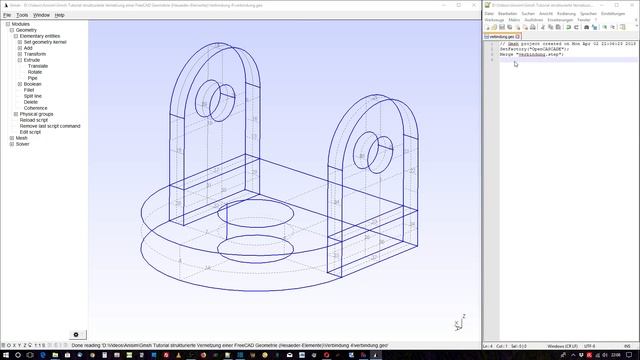
Task: Click the Undo arrow in Notepad++ toolbar
Action: [569, 27]
